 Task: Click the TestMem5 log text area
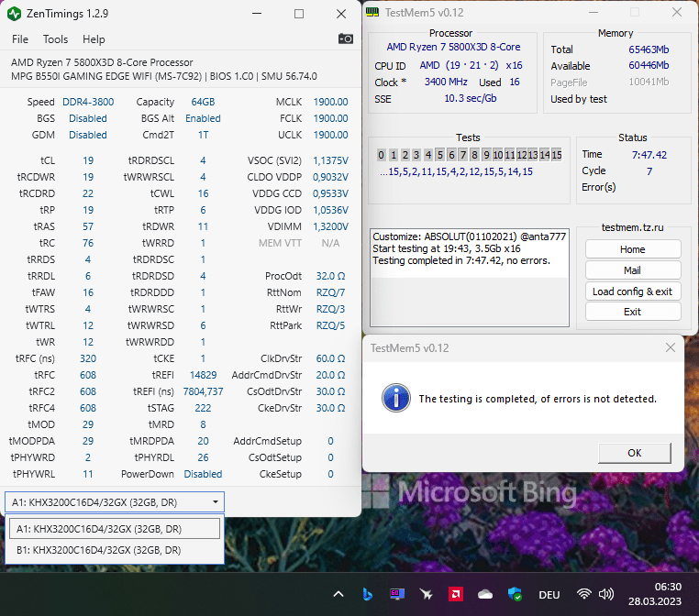tap(470, 278)
